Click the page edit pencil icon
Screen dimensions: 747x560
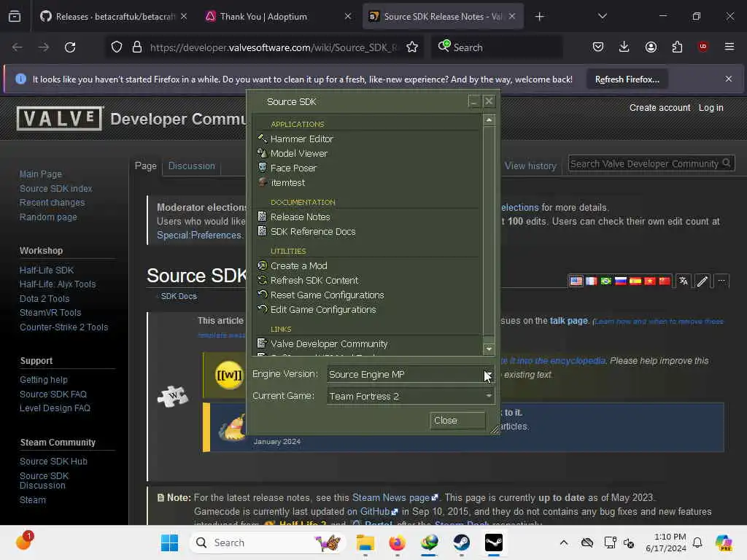click(x=703, y=281)
